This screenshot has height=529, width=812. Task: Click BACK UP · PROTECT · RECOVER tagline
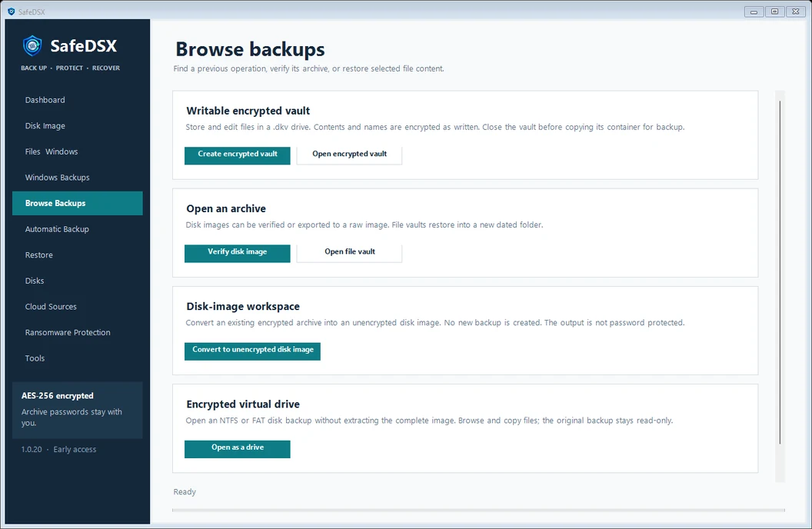tap(71, 68)
